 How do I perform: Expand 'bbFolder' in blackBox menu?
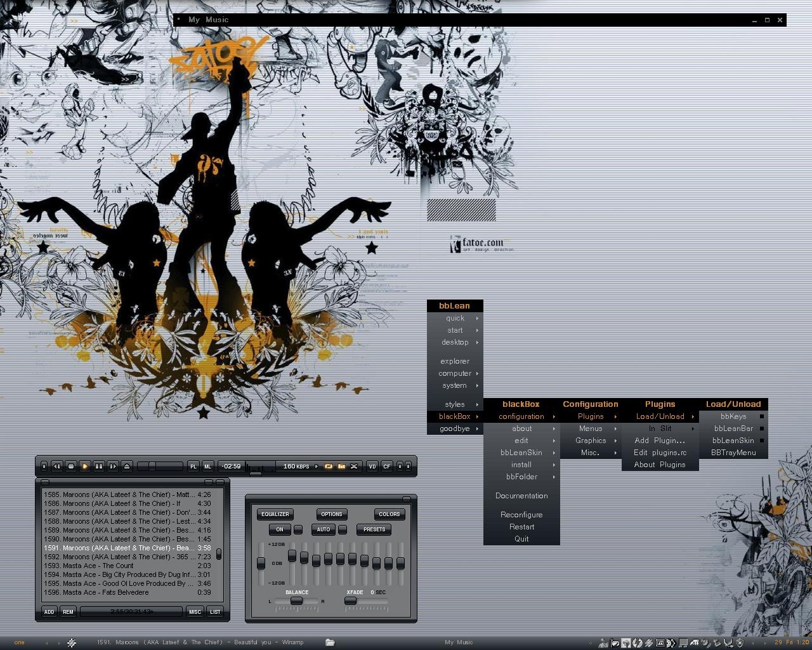pos(521,477)
